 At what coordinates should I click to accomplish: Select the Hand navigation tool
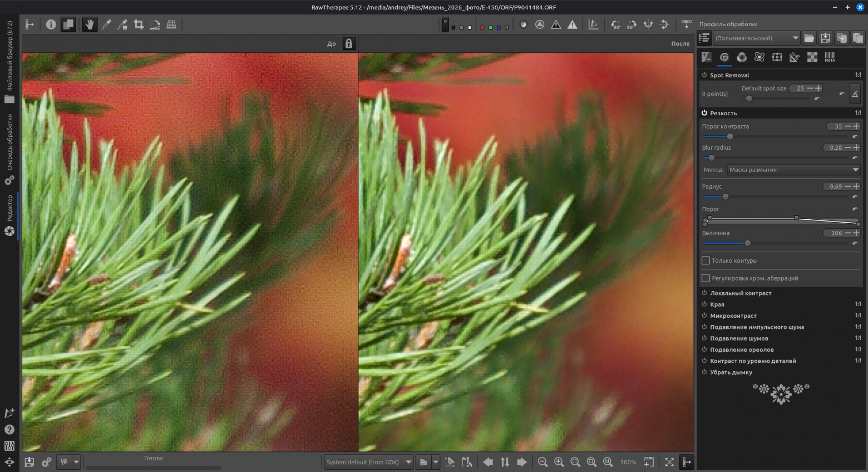pyautogui.click(x=90, y=24)
